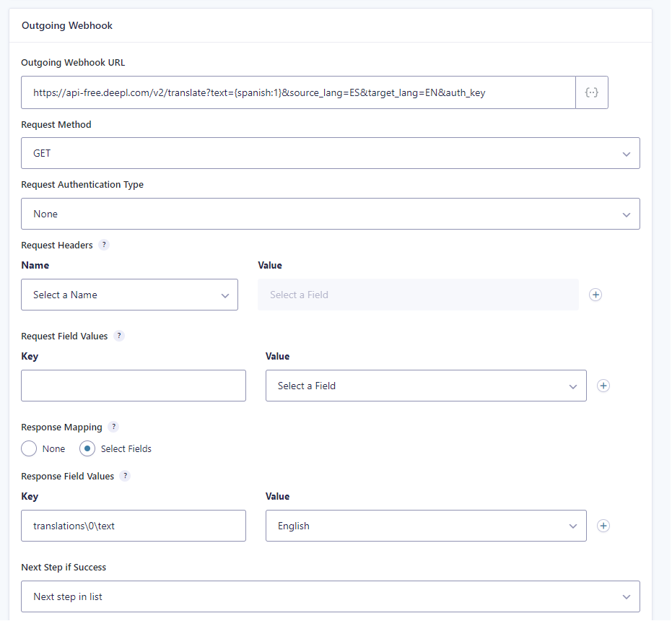Open the Select a Name header dropdown

[129, 295]
